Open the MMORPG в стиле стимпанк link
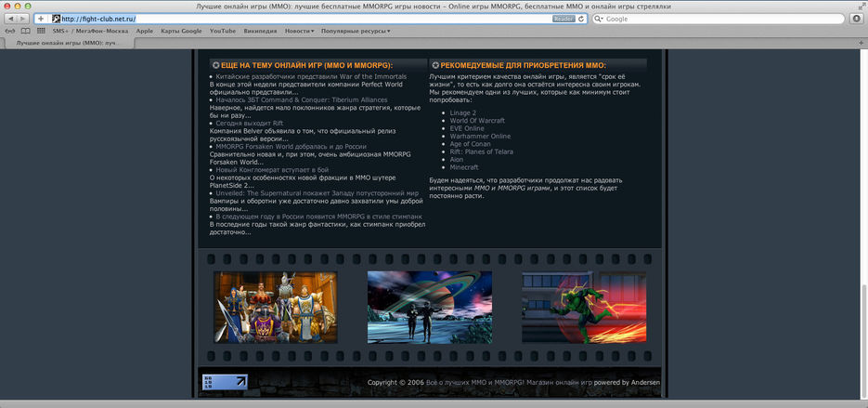Image resolution: width=868 pixels, height=408 pixels. coord(318,217)
